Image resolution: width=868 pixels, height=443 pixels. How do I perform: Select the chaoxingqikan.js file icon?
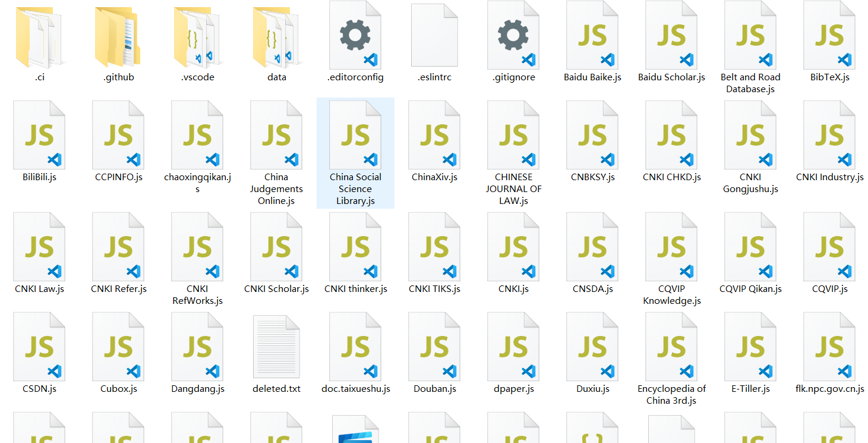point(197,134)
